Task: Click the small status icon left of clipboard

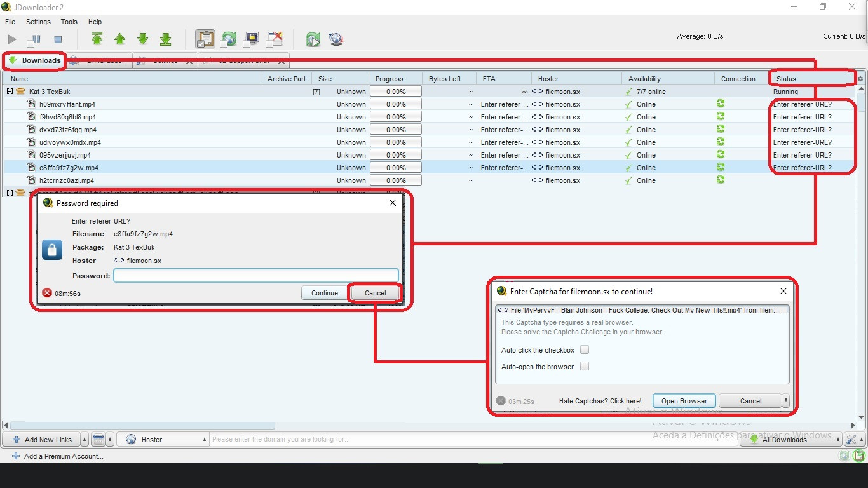Action: tap(844, 456)
